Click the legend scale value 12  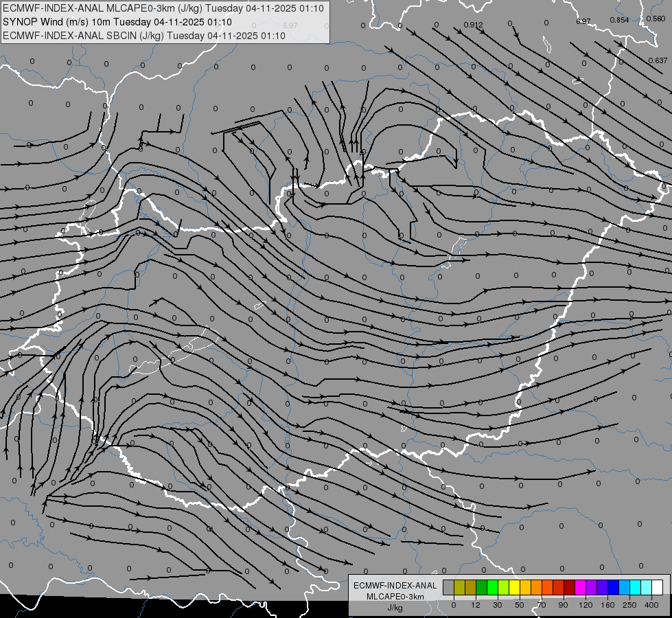pos(476,605)
